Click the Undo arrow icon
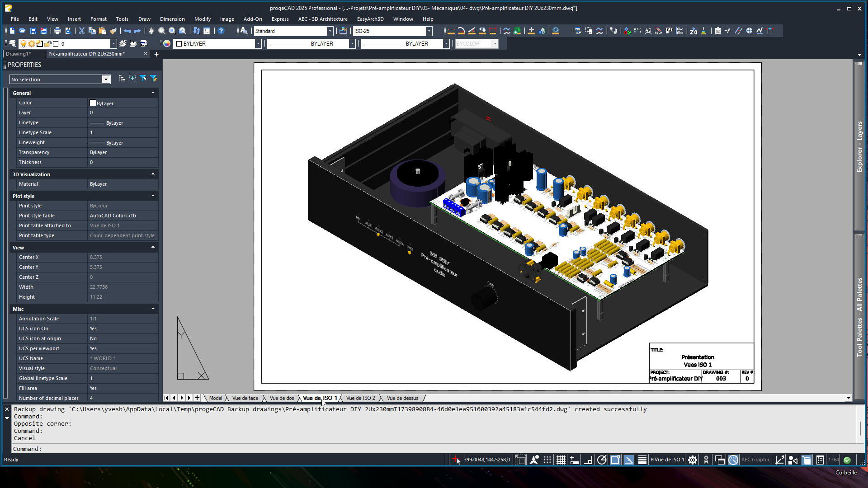 click(127, 31)
